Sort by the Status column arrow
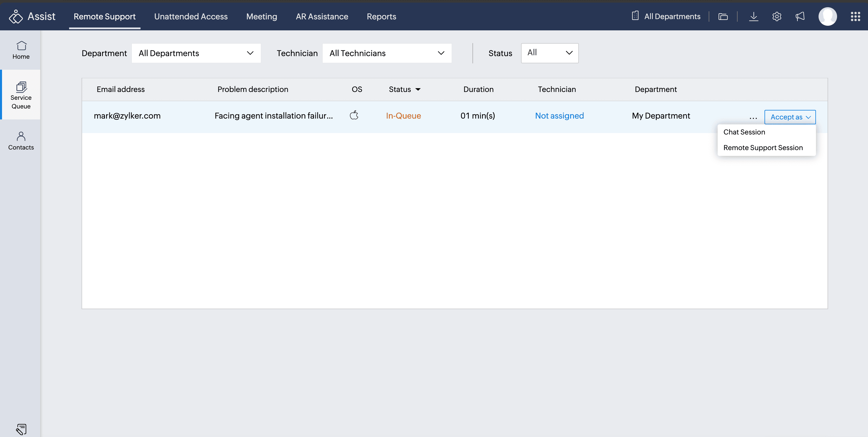Screen dimensions: 868x437 (x=418, y=89)
